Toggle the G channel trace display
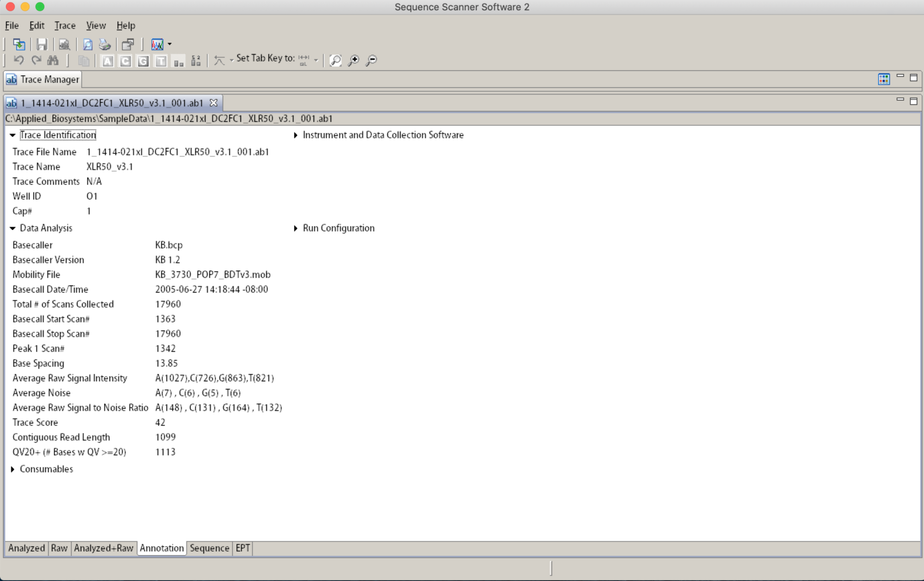The image size is (924, 581). 143,60
